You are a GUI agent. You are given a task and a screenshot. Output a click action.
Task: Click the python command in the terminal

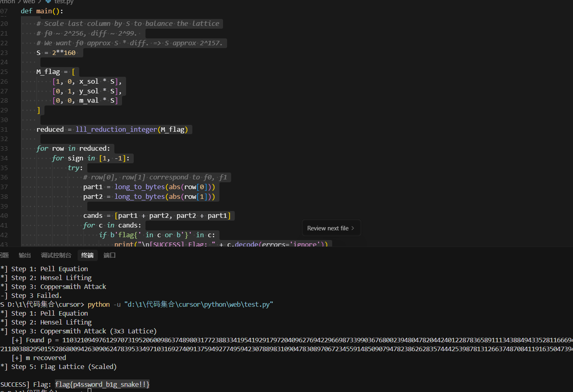[x=99, y=305]
